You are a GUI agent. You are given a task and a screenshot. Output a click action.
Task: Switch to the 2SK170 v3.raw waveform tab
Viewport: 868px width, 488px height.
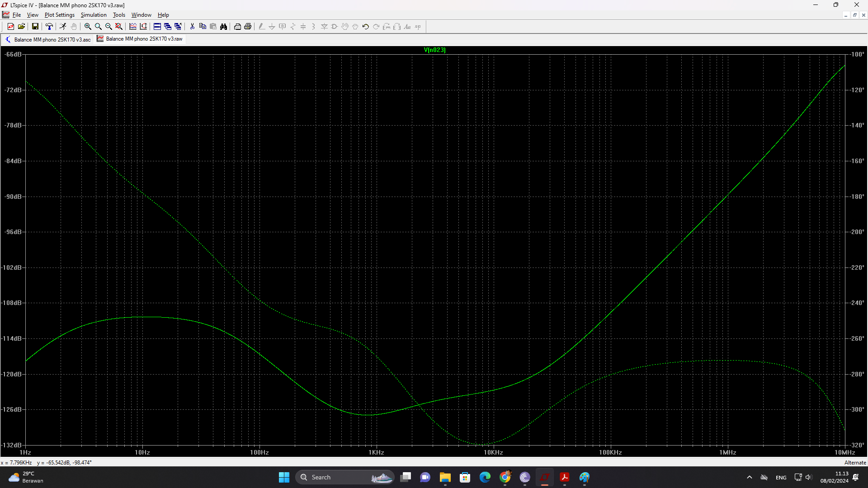[x=140, y=39]
